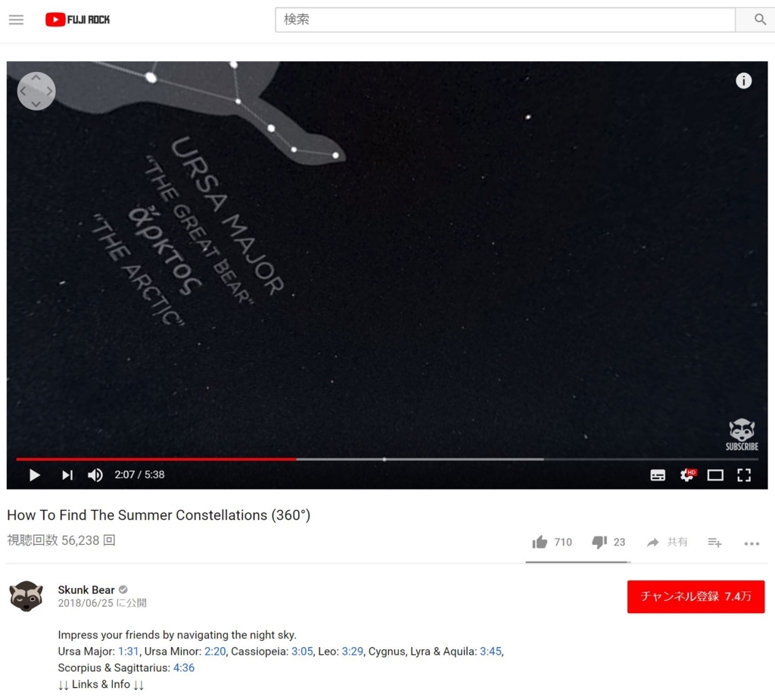Open the video settings gear
Viewport: 775px width, 700px height.
pyautogui.click(x=687, y=475)
